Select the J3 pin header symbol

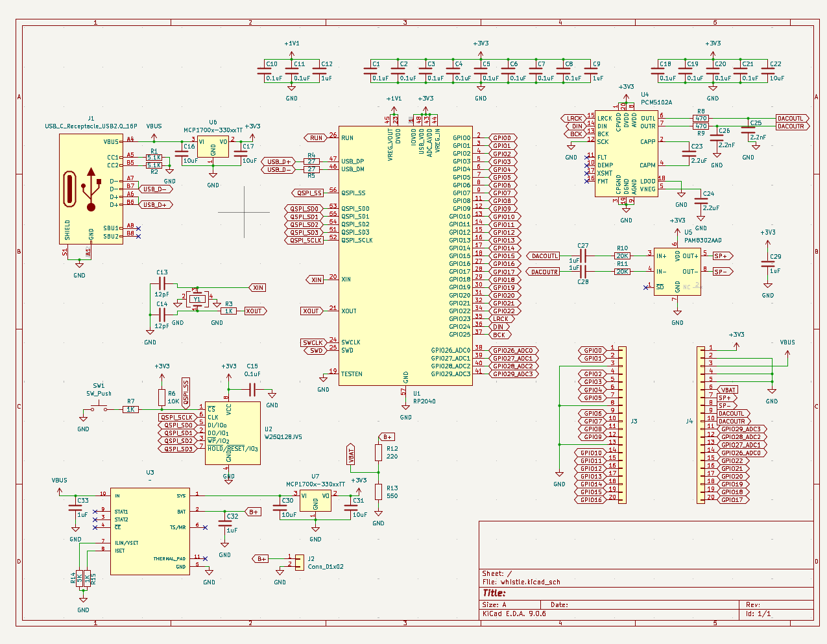point(622,425)
